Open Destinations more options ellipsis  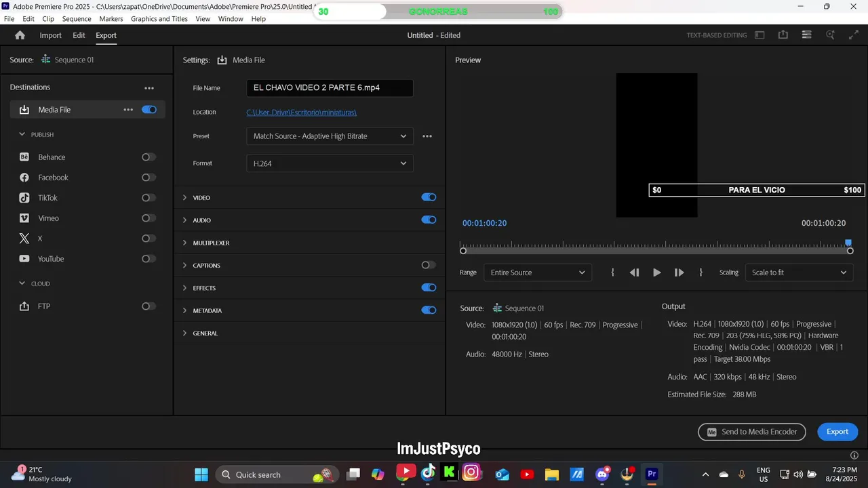[x=149, y=88]
